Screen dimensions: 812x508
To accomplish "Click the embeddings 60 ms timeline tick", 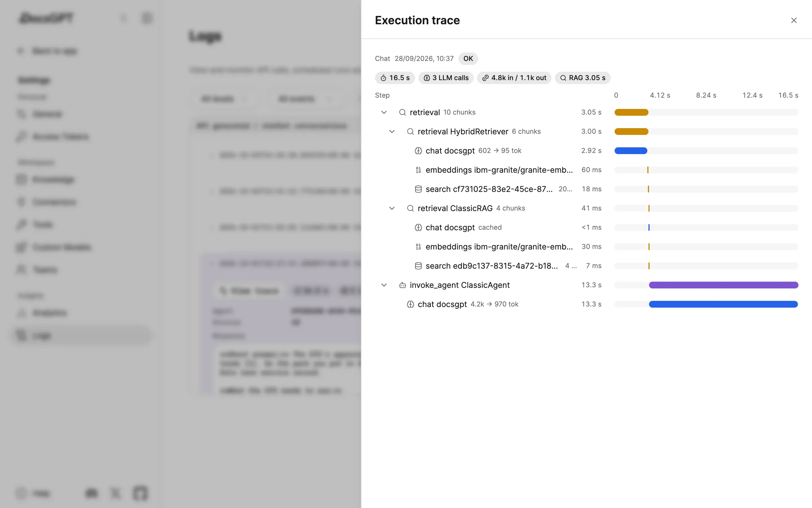I will 648,170.
